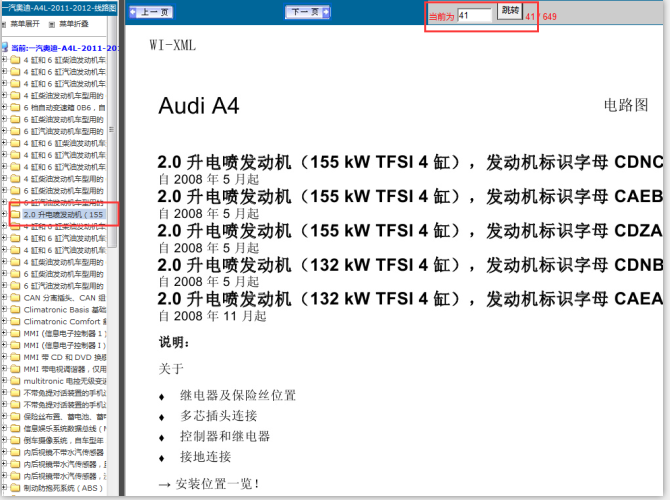Click folder icon of 保险丝布置
The image size is (670, 500).
tap(15, 417)
